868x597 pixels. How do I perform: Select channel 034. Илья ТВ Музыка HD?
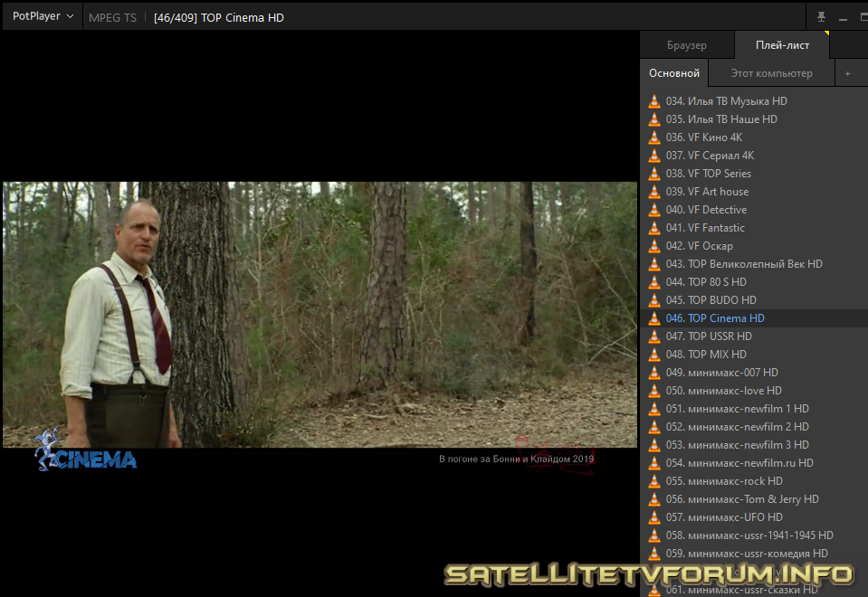point(754,100)
